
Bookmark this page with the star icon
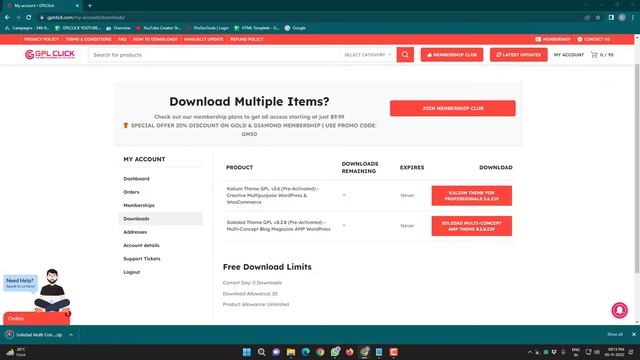(x=598, y=18)
